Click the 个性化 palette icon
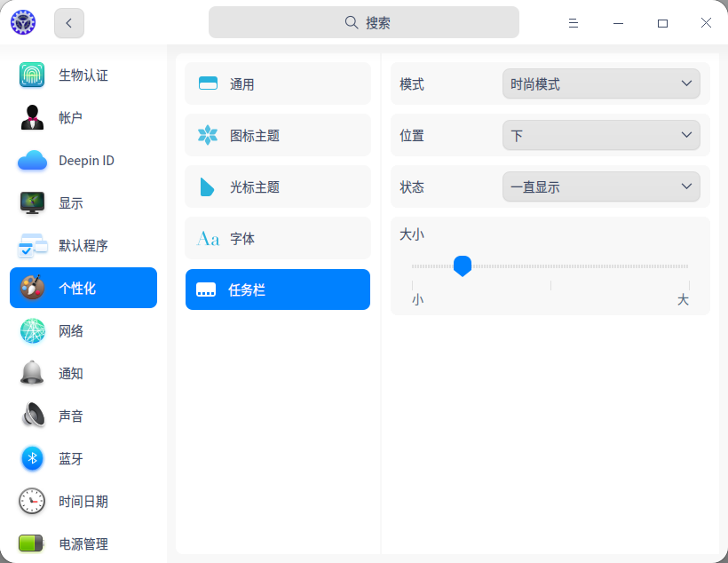Image resolution: width=728 pixels, height=563 pixels. point(32,288)
